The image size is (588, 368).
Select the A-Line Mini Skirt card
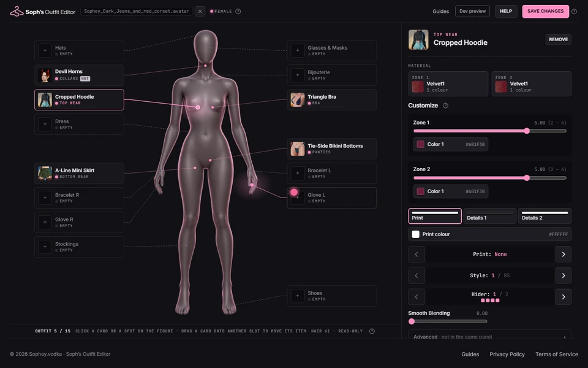tap(79, 173)
